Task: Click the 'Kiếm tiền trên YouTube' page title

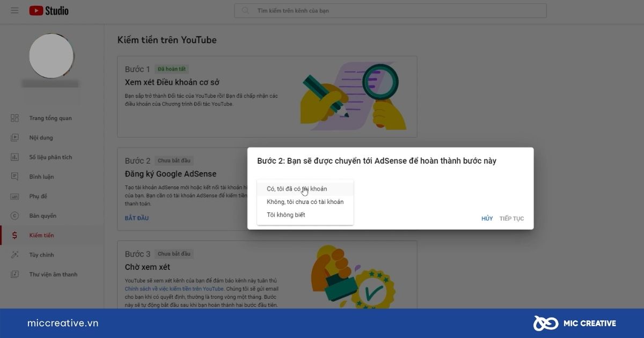Action: point(167,40)
